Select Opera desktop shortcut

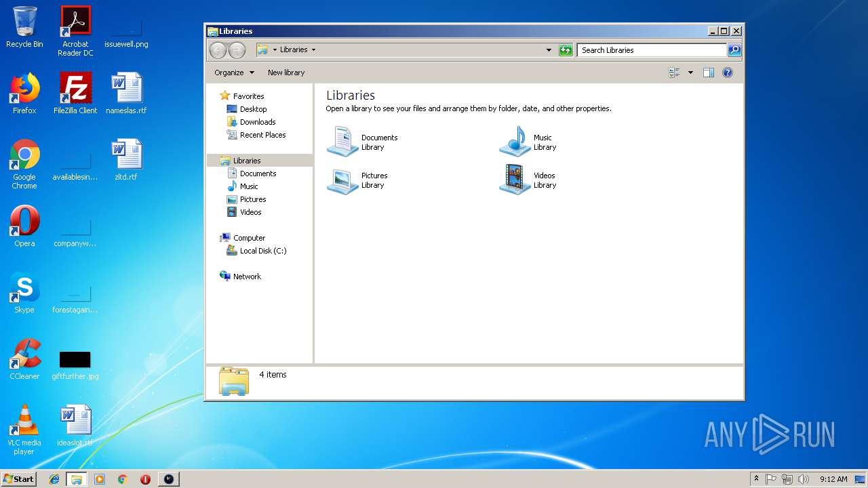(24, 226)
